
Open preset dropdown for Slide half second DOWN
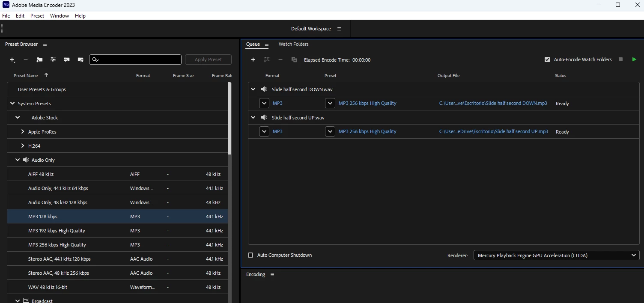330,103
